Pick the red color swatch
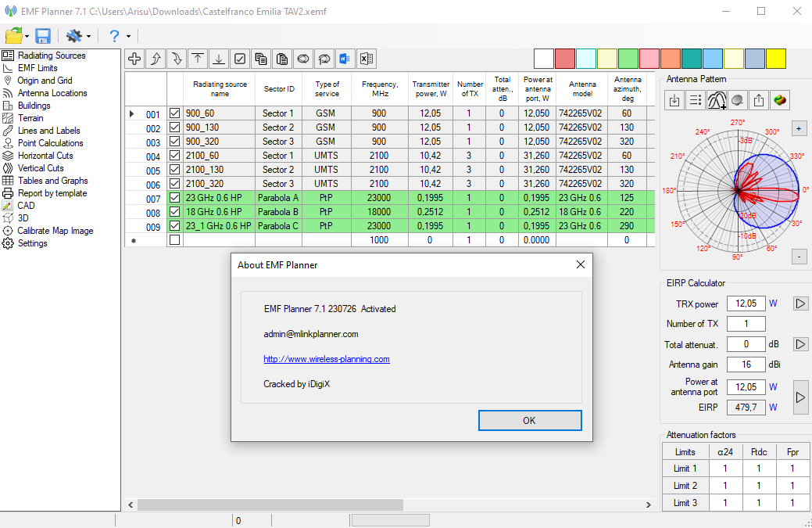This screenshot has width=812, height=528. point(565,59)
